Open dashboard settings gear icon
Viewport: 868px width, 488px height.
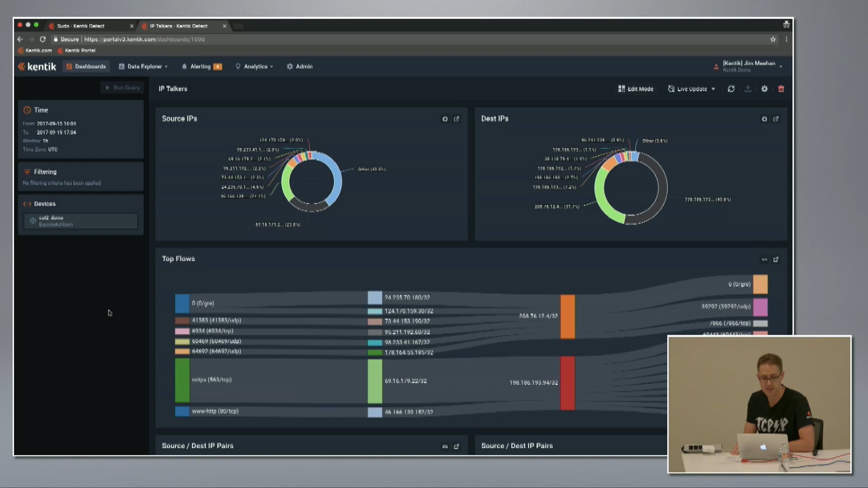click(x=764, y=89)
